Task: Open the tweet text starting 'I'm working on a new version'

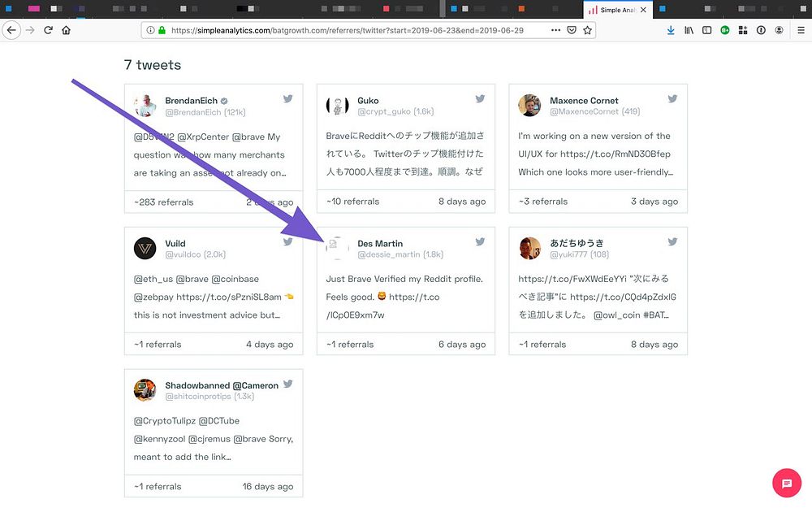Action: (595, 154)
